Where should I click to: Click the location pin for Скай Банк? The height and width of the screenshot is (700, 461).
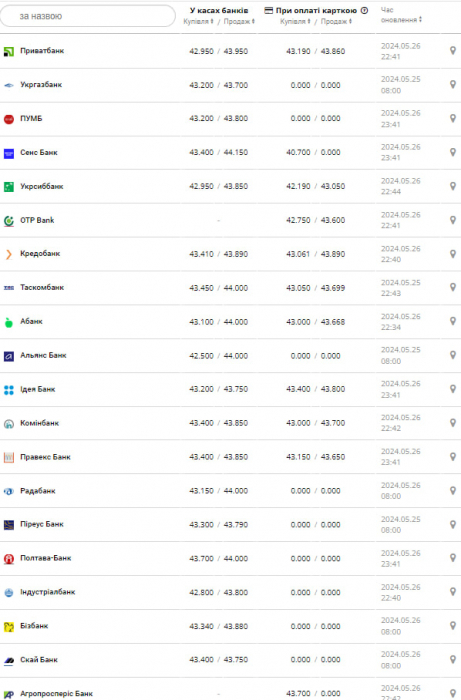click(453, 659)
